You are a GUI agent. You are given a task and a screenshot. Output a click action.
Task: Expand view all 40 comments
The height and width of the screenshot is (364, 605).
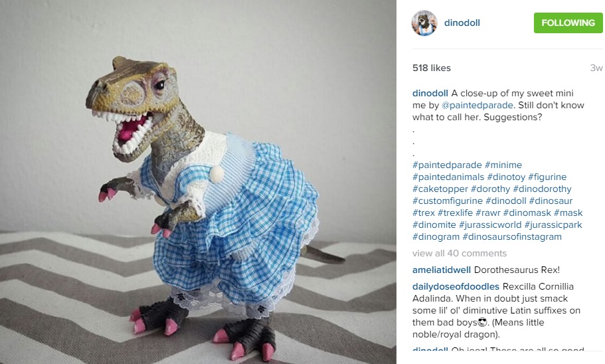coord(459,253)
